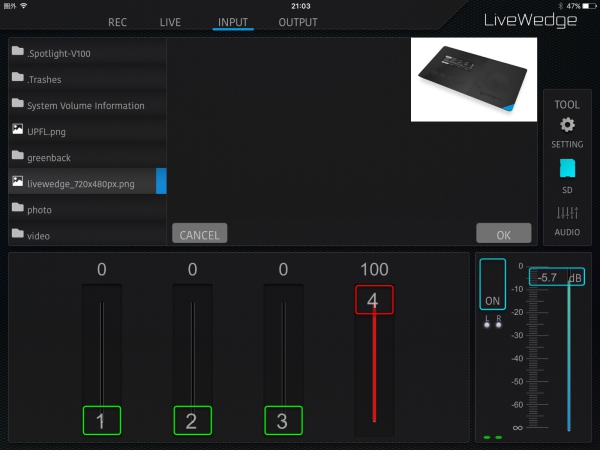Select input channel 1 fader handle

click(102, 421)
